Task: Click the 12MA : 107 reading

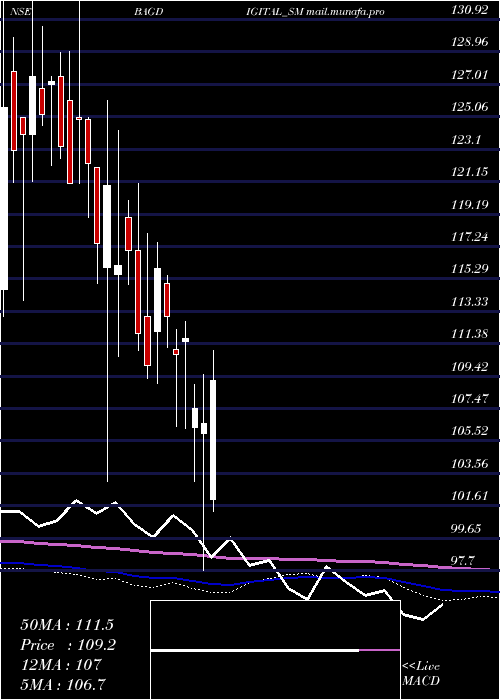Action: pyautogui.click(x=61, y=665)
